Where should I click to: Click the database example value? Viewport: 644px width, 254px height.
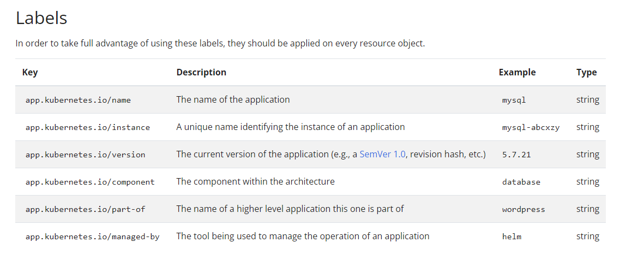521,182
